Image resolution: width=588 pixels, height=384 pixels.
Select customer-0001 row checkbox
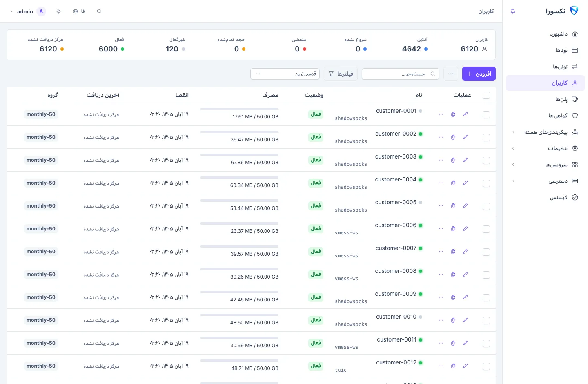pos(486,115)
